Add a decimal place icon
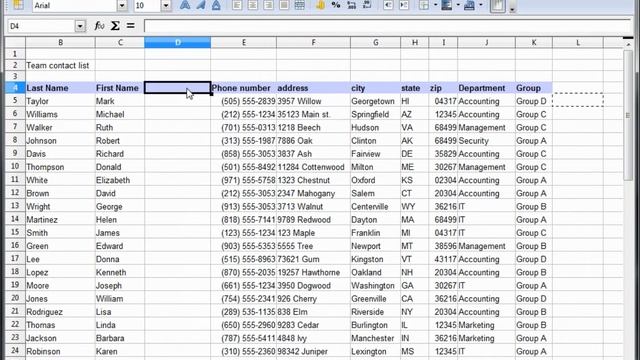 click(x=351, y=5)
